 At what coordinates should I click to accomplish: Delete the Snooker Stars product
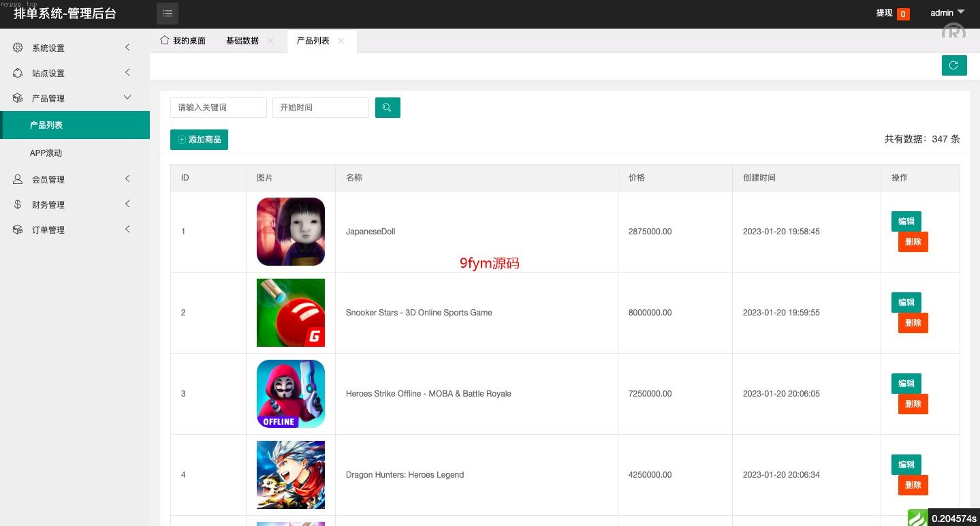(913, 323)
